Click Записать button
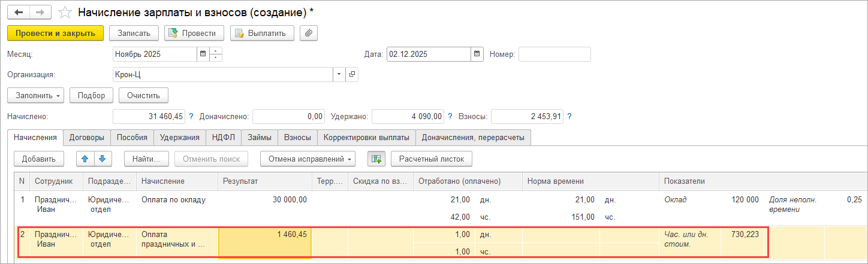This screenshot has width=868, height=264. pyautogui.click(x=134, y=33)
